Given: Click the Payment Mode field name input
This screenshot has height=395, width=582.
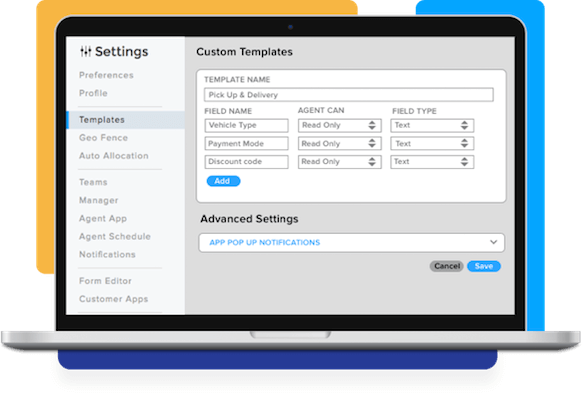Looking at the screenshot, I should [246, 144].
